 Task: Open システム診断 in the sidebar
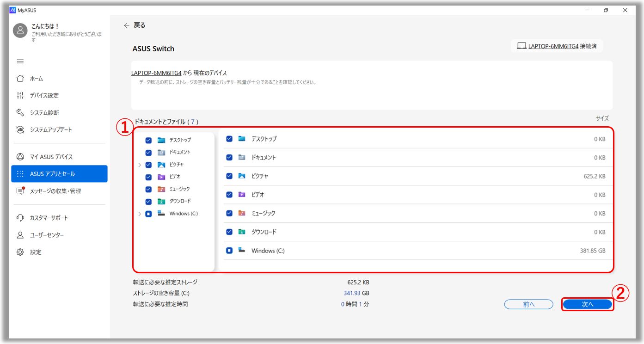click(59, 112)
